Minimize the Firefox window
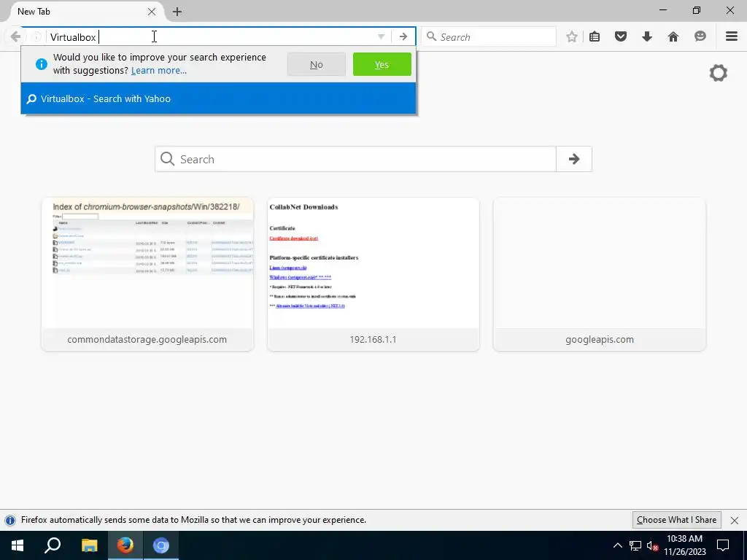 click(663, 10)
